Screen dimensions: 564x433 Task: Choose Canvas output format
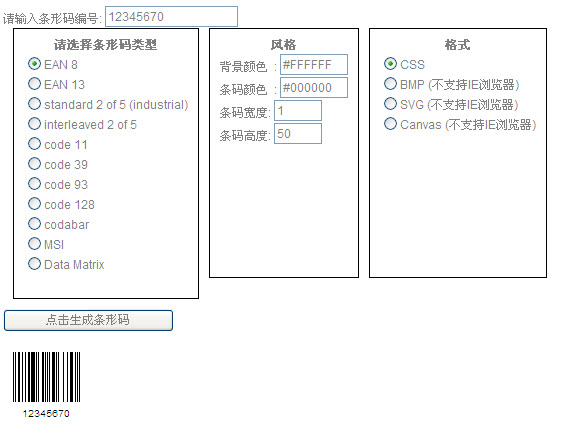pos(390,124)
